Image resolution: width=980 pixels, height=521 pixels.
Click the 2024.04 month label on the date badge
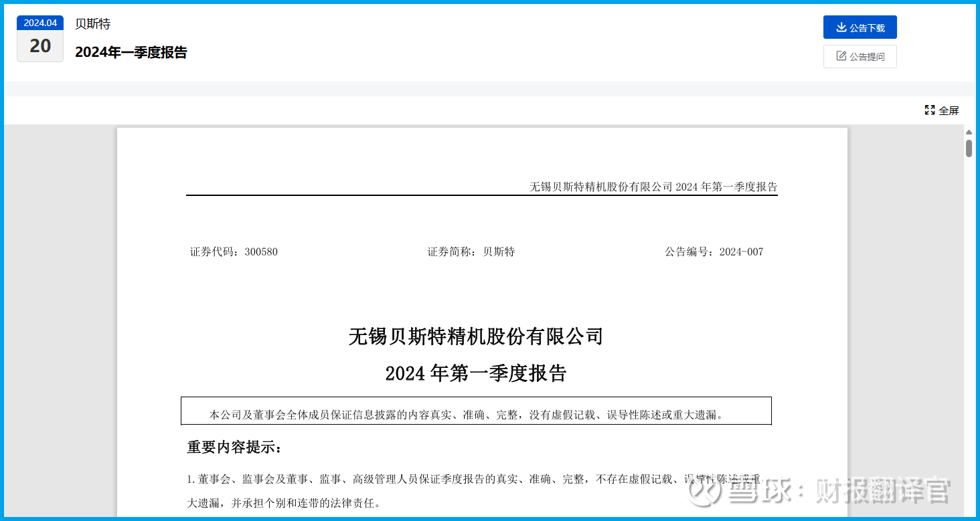click(39, 22)
